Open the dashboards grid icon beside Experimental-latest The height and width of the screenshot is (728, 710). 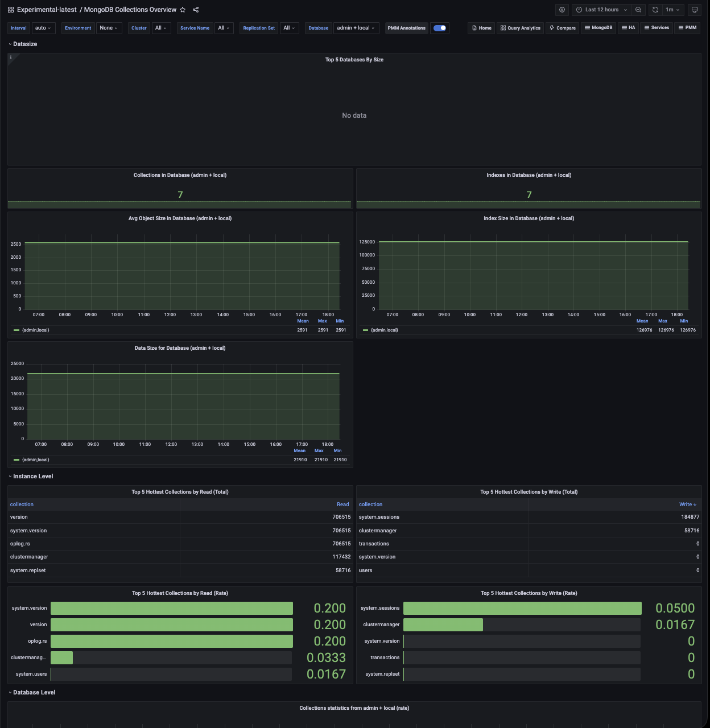tap(11, 10)
